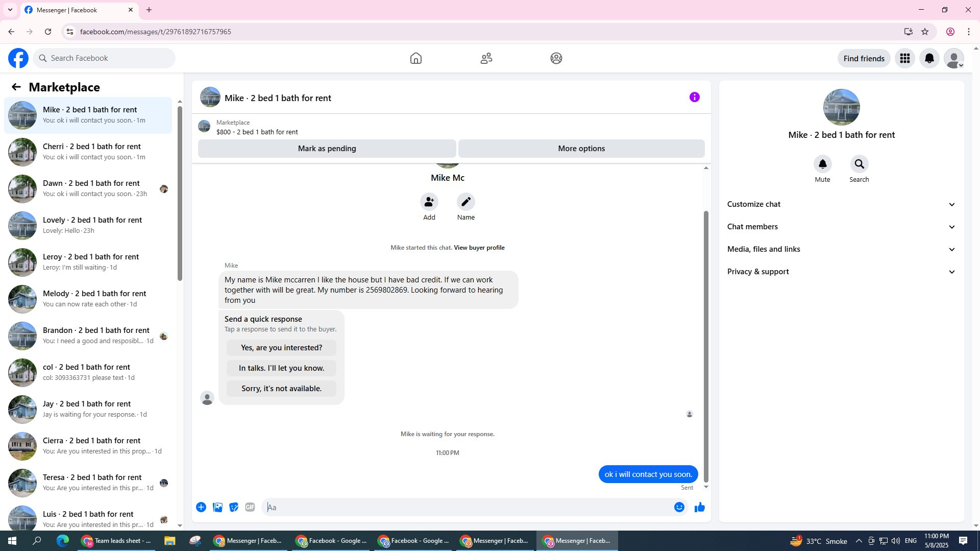Image resolution: width=980 pixels, height=551 pixels.
Task: Send quick response 'Yes, are you interested?'
Action: (281, 348)
